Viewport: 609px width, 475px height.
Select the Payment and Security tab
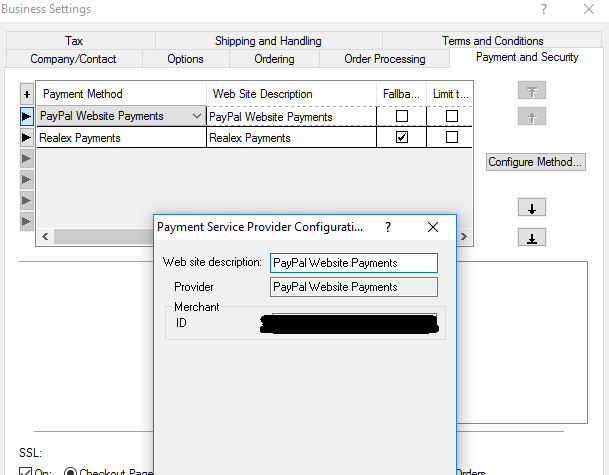527,57
